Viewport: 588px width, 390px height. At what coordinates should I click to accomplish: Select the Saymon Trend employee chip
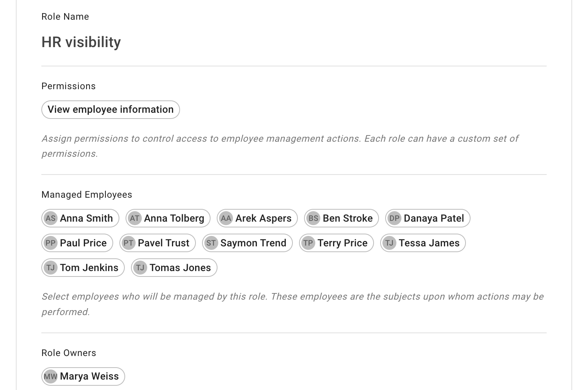click(x=247, y=243)
